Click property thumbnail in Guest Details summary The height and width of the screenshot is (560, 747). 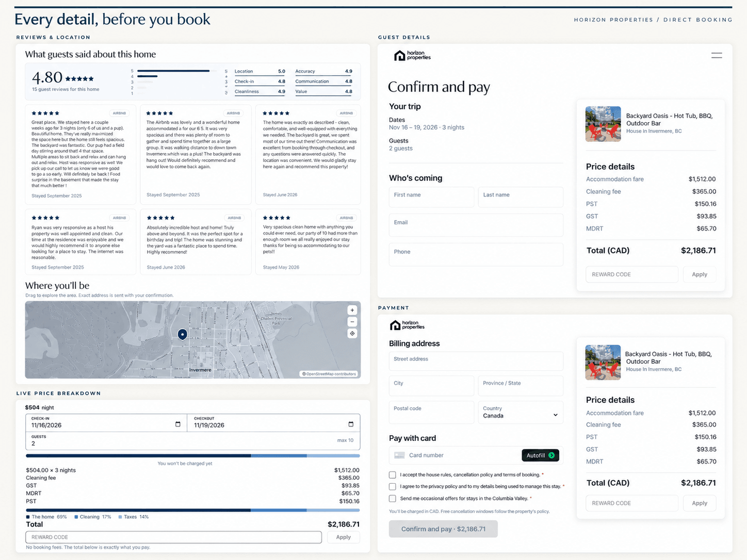(x=603, y=124)
